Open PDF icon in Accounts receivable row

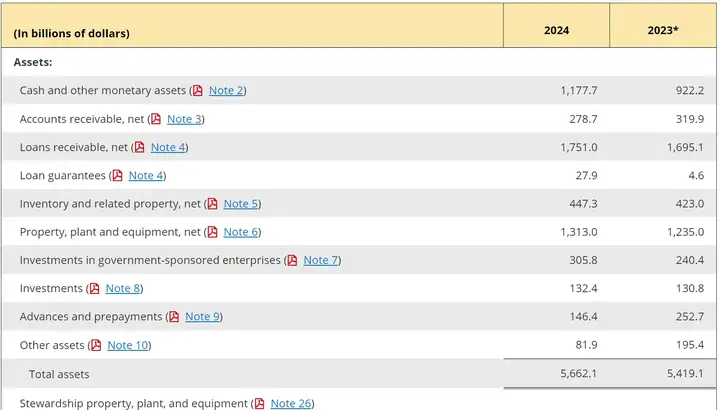pos(156,119)
